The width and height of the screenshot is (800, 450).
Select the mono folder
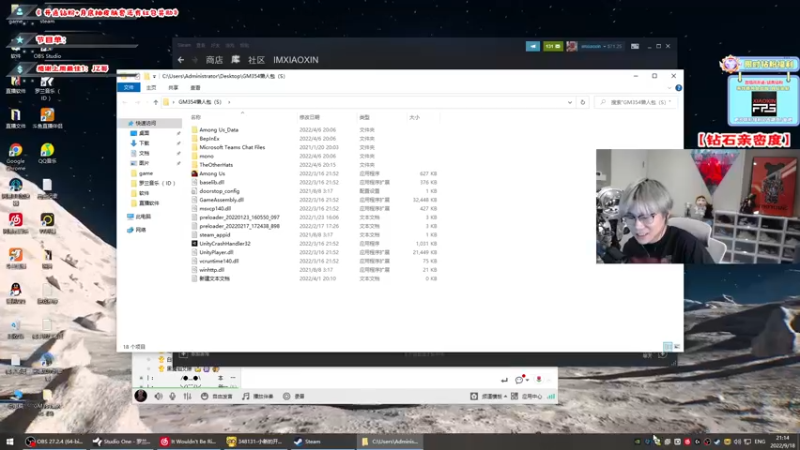pos(206,156)
